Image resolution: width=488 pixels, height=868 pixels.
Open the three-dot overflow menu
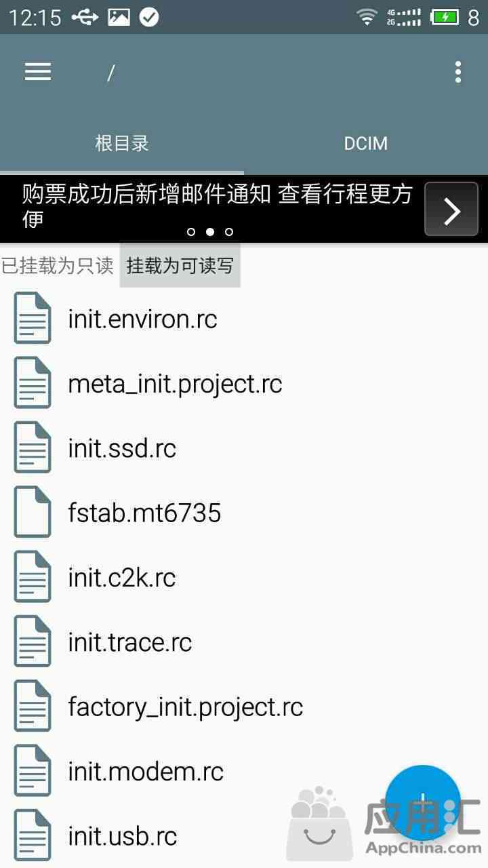tap(458, 72)
